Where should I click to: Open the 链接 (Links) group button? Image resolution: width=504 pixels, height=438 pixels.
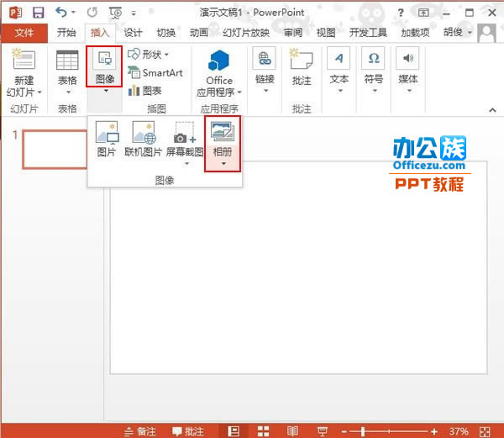265,70
